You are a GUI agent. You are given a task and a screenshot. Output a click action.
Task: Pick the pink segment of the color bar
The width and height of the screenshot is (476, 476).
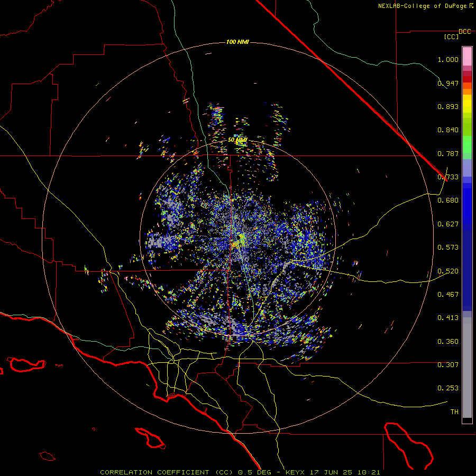pyautogui.click(x=467, y=57)
